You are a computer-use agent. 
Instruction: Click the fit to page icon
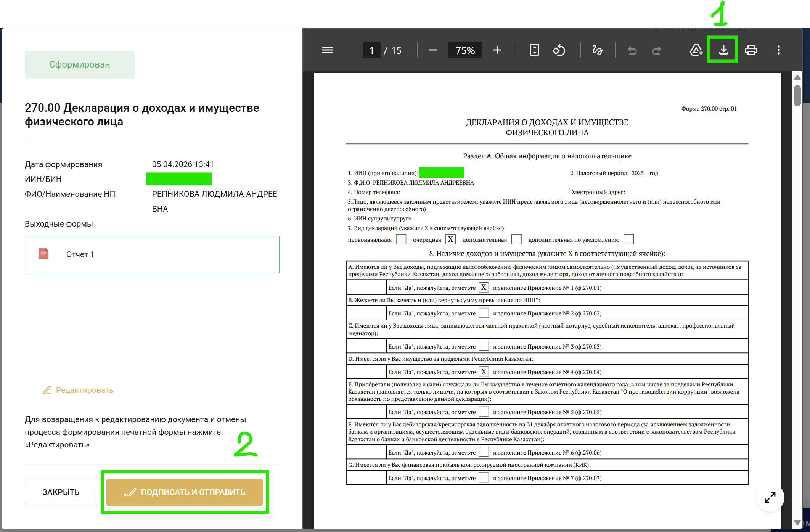pos(534,50)
